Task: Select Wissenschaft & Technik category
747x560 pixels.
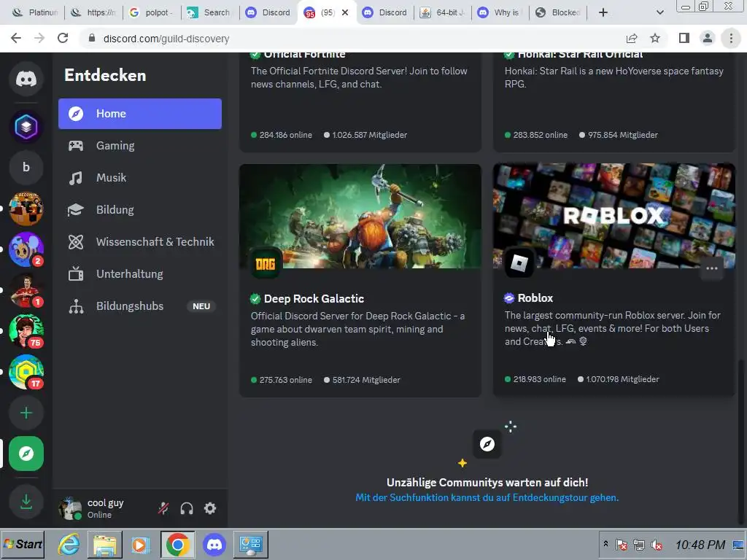Action: 140,242
